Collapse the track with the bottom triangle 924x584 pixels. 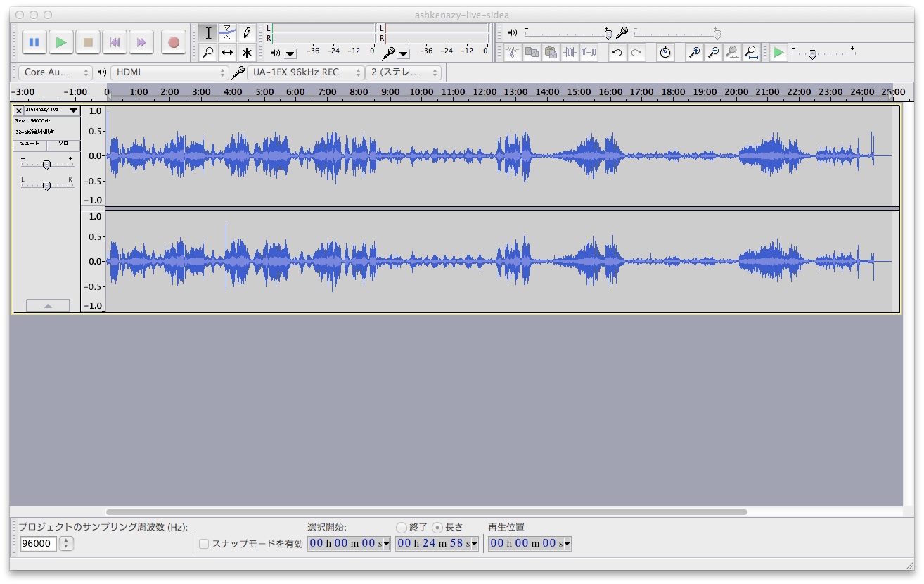(x=48, y=305)
